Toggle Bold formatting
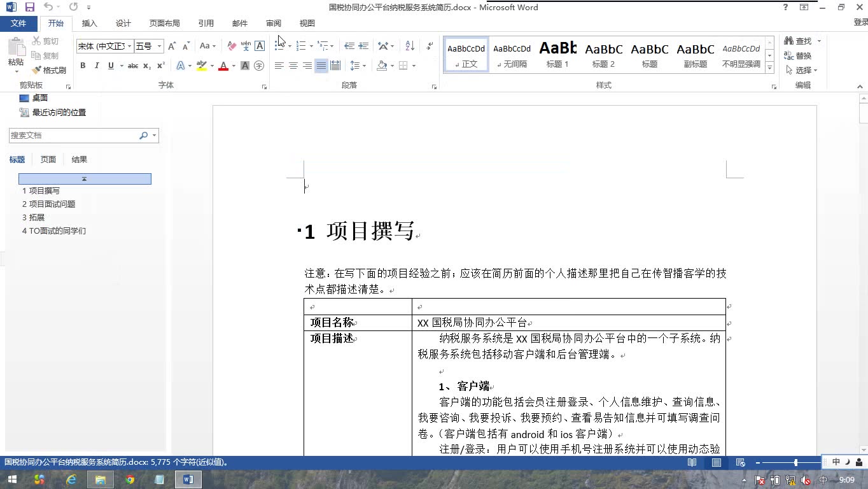The height and width of the screenshot is (489, 868). point(83,66)
